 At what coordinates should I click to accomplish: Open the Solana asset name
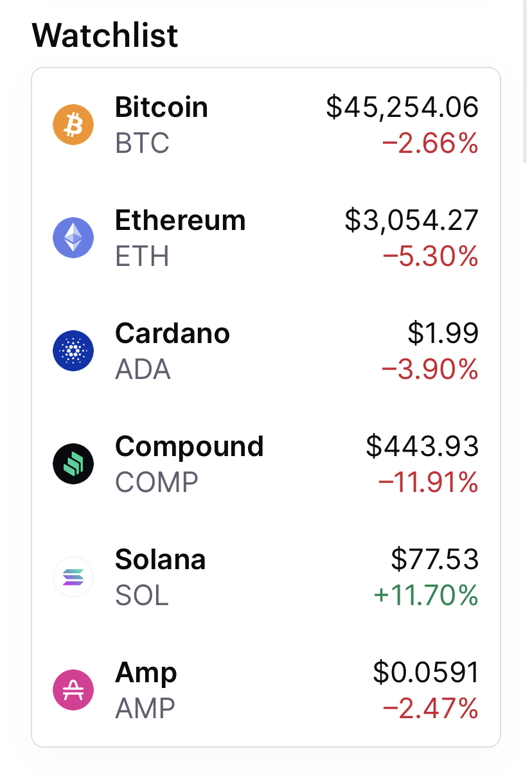point(160,560)
